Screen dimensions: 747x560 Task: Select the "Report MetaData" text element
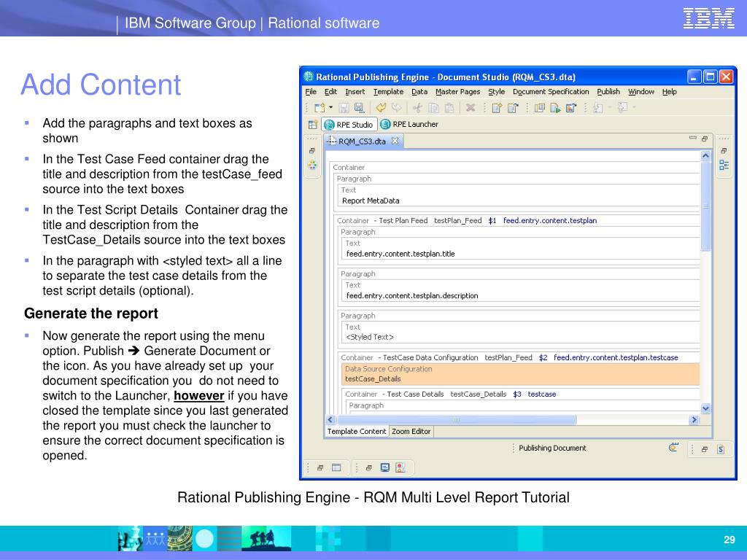[371, 201]
